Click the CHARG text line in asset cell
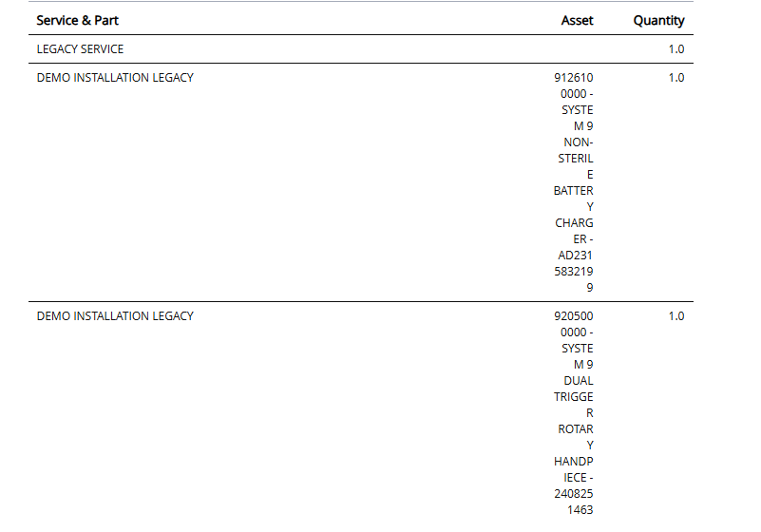 point(574,223)
